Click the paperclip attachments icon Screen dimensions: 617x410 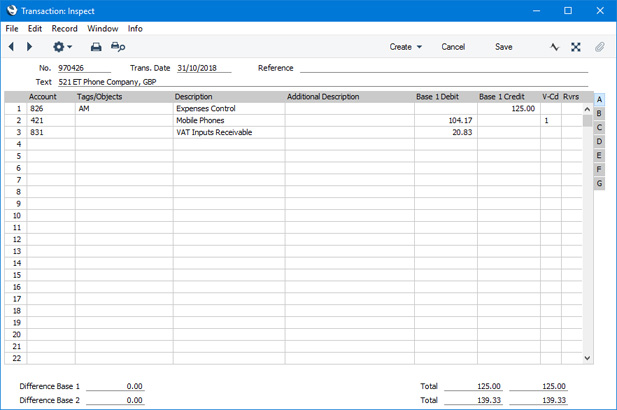(599, 47)
